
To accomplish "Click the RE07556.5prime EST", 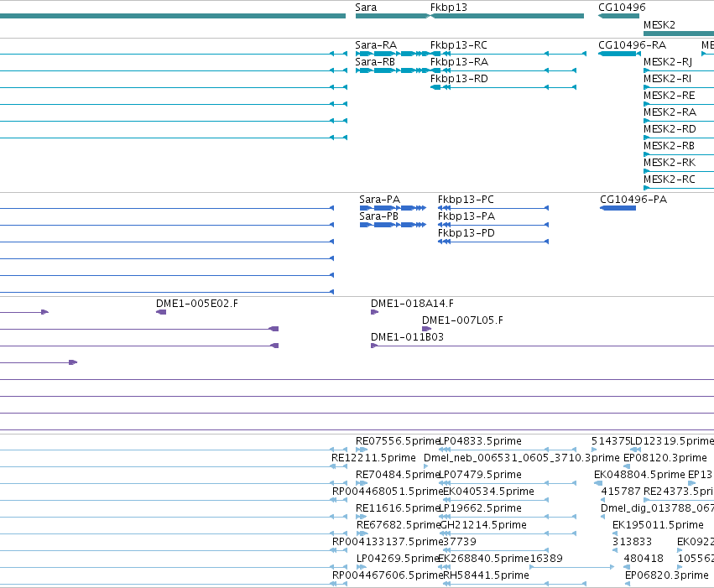I will (362, 450).
